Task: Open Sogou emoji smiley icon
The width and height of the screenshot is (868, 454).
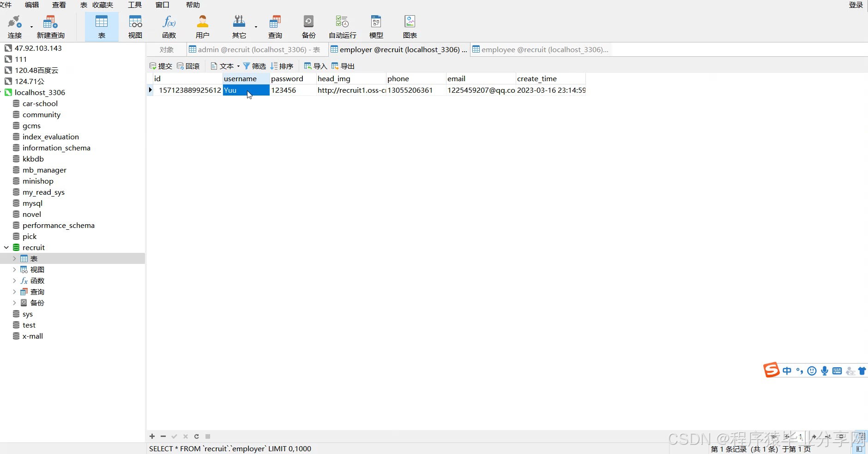Action: click(x=812, y=370)
